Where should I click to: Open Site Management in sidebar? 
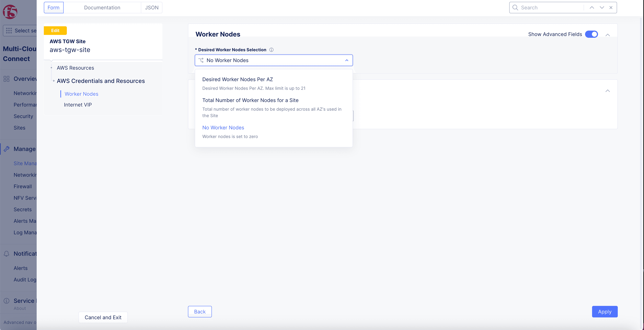(x=25, y=163)
